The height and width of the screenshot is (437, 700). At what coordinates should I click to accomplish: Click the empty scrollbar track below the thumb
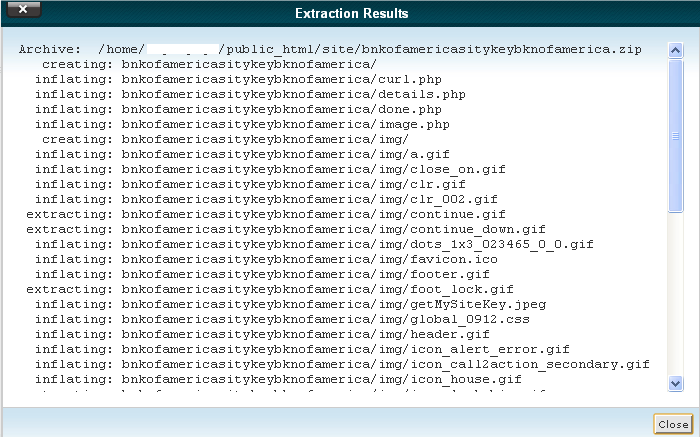676,300
